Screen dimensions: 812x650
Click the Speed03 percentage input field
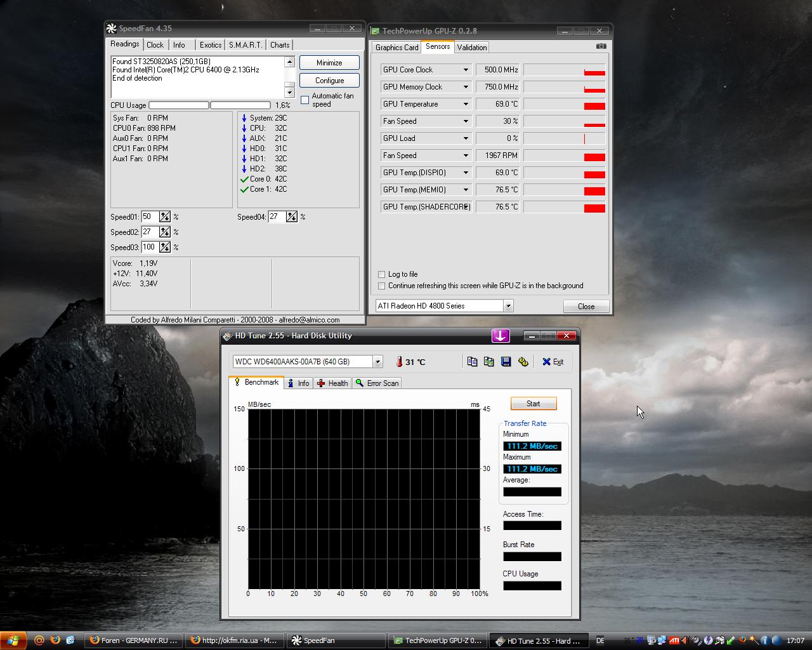tap(150, 247)
